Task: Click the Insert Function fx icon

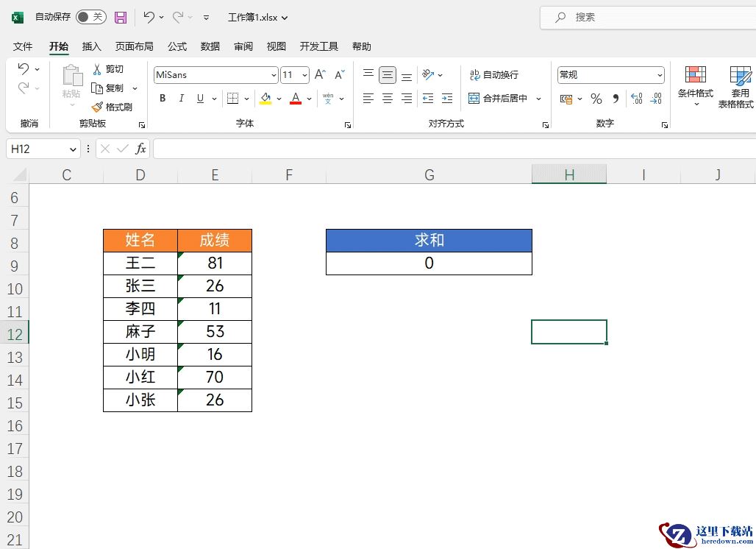Action: [140, 149]
